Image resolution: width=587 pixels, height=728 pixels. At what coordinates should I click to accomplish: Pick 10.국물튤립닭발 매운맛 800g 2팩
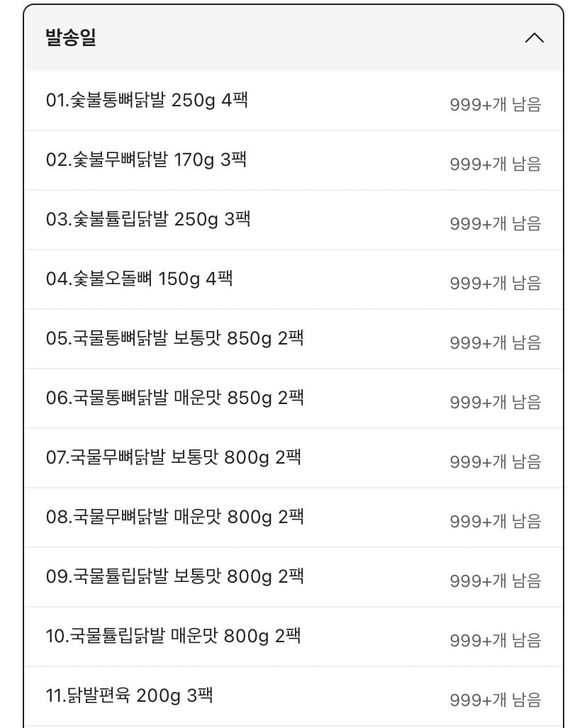[173, 637]
